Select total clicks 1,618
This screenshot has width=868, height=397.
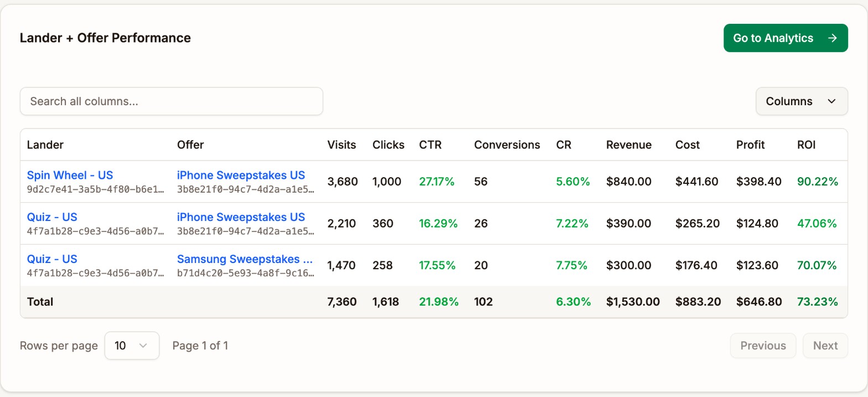pyautogui.click(x=386, y=302)
